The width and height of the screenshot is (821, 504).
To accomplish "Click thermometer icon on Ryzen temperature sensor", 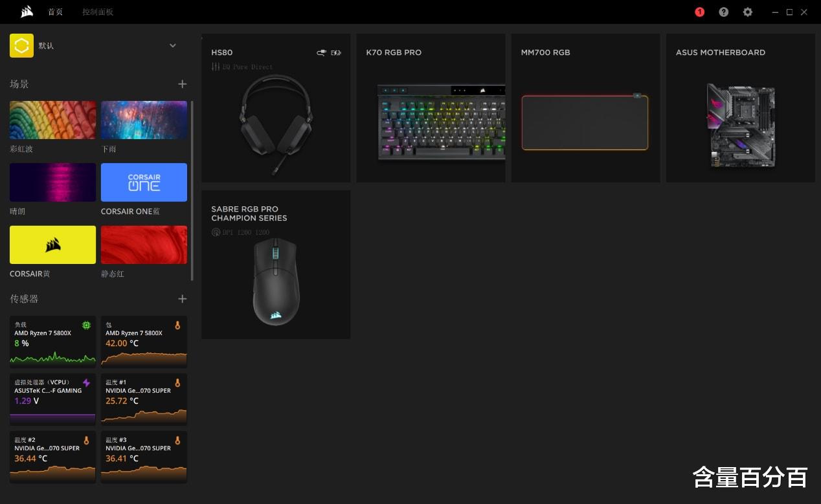I will 177,325.
